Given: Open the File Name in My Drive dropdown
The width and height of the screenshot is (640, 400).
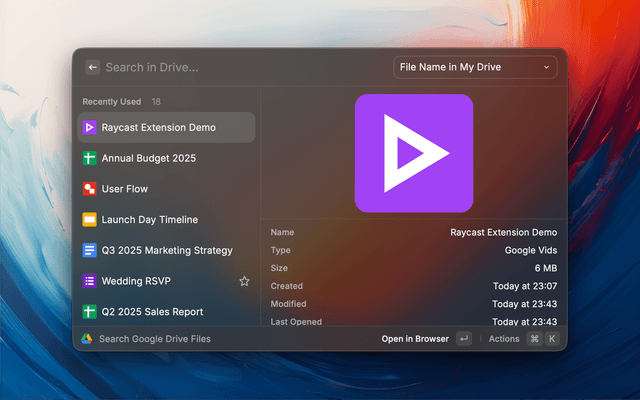Looking at the screenshot, I should pos(475,67).
